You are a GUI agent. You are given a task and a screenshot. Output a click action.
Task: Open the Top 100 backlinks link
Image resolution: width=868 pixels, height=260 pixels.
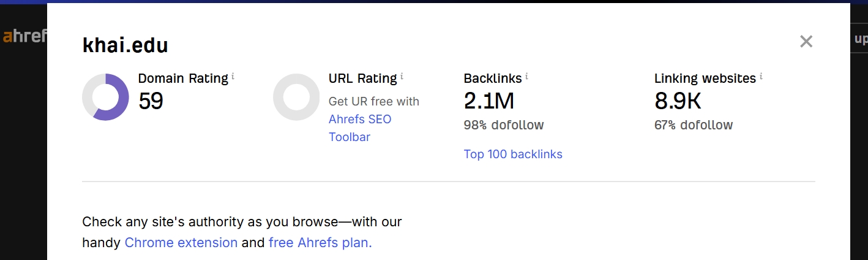[x=513, y=154]
